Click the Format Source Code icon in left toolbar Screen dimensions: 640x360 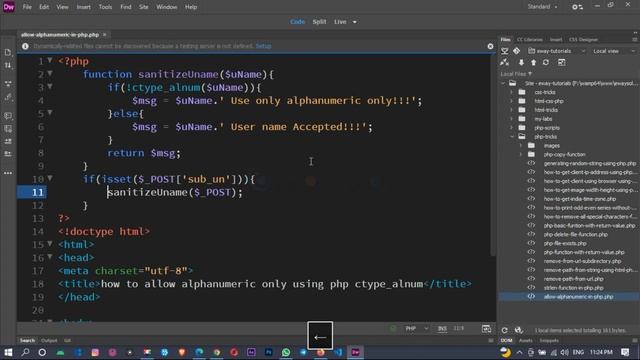(8, 97)
